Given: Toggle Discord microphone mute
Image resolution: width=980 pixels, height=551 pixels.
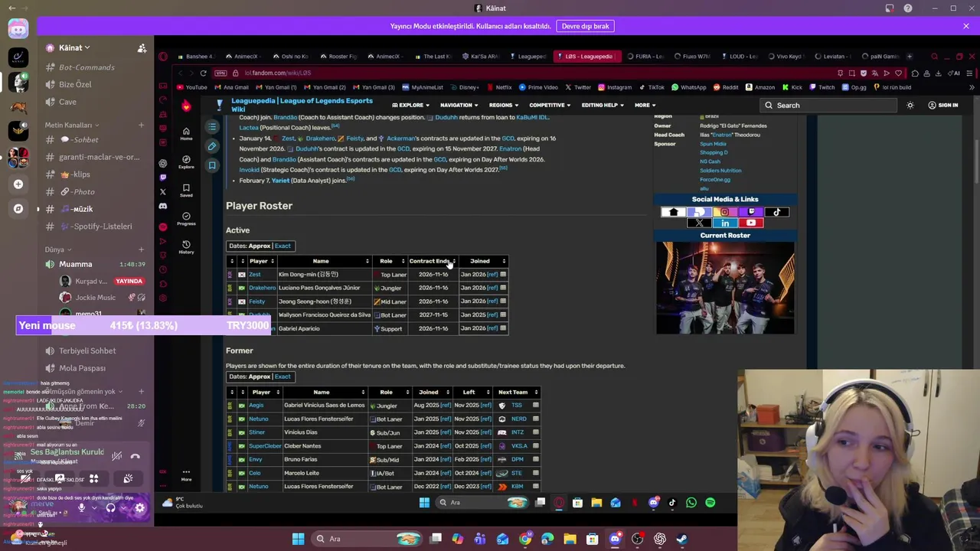Looking at the screenshot, I should (81, 507).
